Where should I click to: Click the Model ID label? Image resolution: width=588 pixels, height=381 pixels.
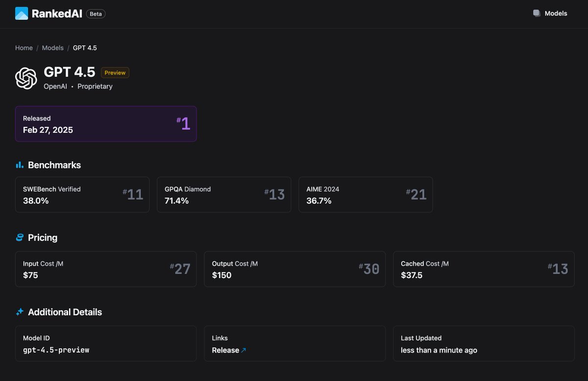click(36, 338)
